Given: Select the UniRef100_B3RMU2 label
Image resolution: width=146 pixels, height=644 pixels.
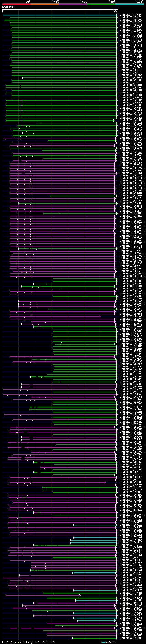Looking at the screenshot, I should tap(131, 143).
